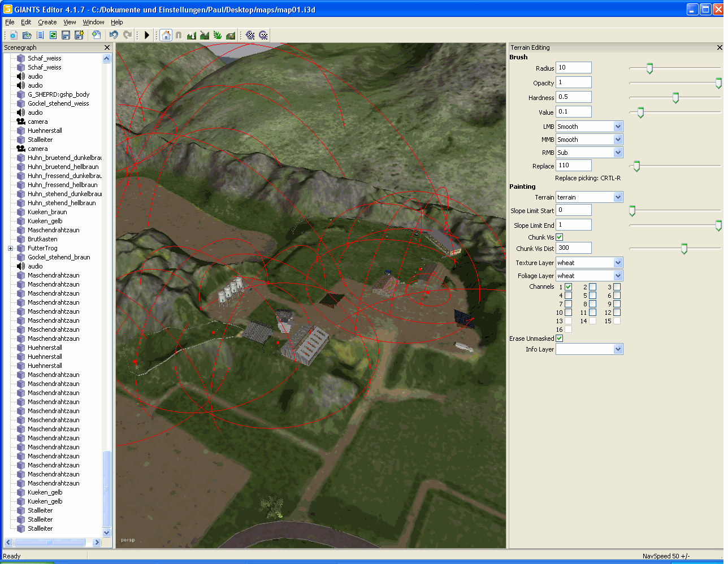728x564 pixels.
Task: Click the Open file folder icon
Action: (27, 35)
